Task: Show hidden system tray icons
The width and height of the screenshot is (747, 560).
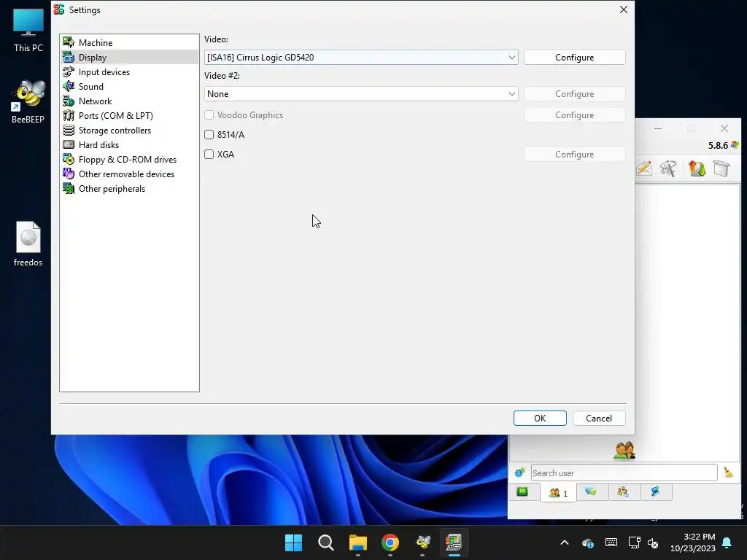Action: [565, 542]
